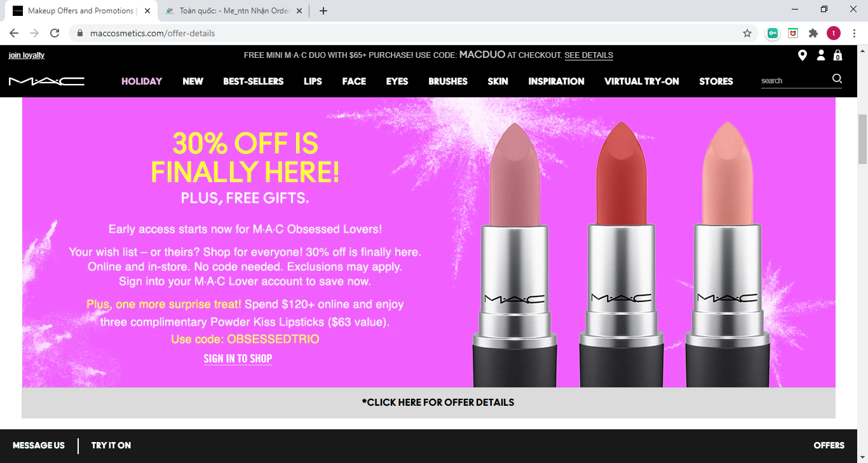Click the SIGN IN TO SHOP link
868x463 pixels.
point(238,359)
